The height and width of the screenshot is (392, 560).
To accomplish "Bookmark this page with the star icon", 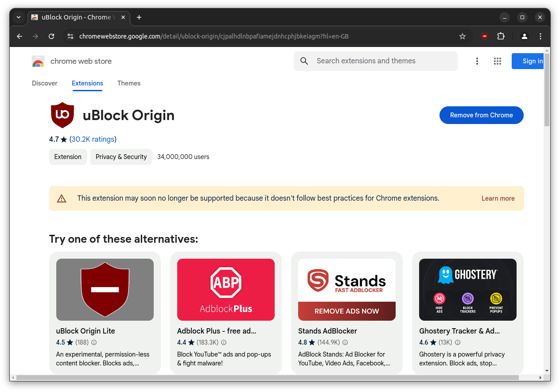I will [463, 36].
